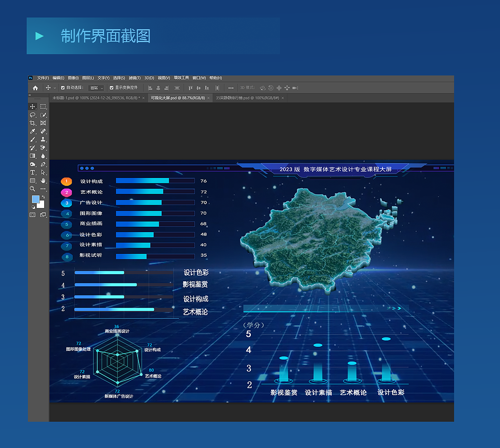Click the Home icon in options bar
Screen dimensions: 500x448
pos(35,88)
